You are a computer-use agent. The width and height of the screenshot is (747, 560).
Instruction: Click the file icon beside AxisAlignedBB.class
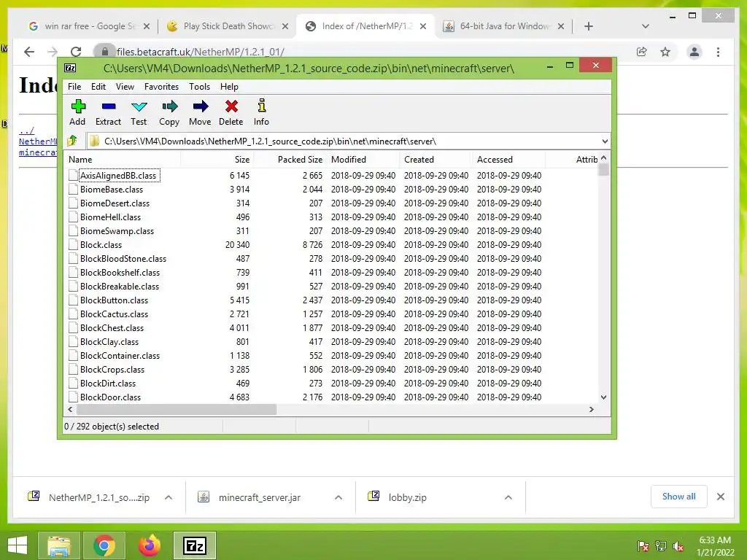[x=73, y=175]
